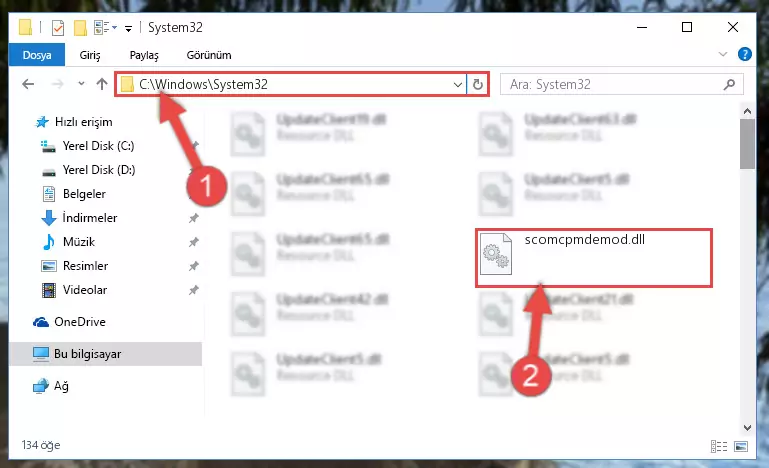Open the blue Help question mark
The image size is (769, 468).
(744, 54)
